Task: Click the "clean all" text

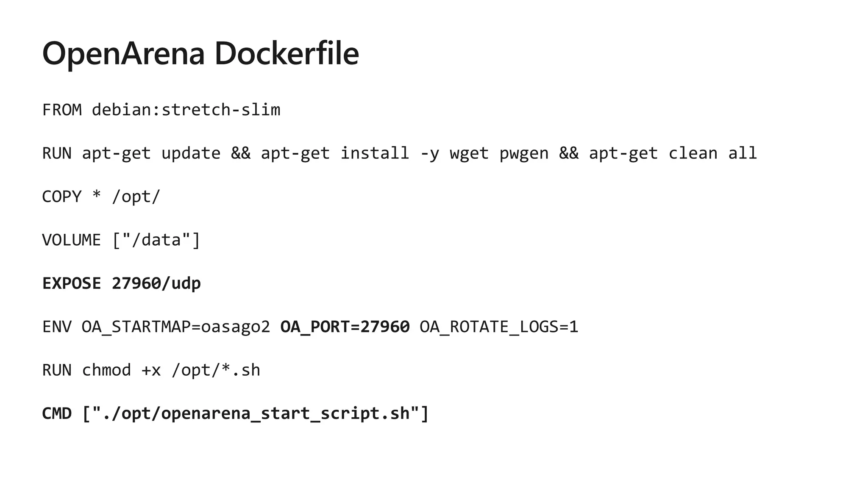Action: point(712,153)
